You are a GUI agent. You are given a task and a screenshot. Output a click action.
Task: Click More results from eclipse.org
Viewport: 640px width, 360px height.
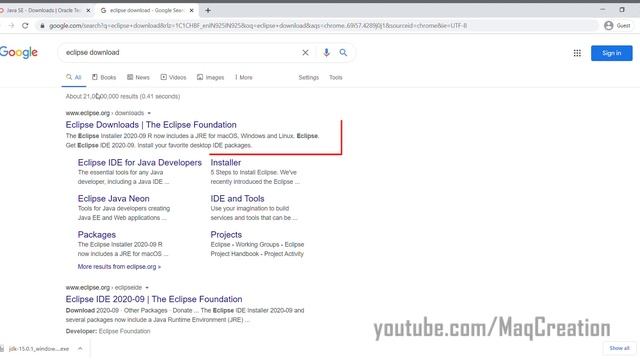(x=119, y=267)
